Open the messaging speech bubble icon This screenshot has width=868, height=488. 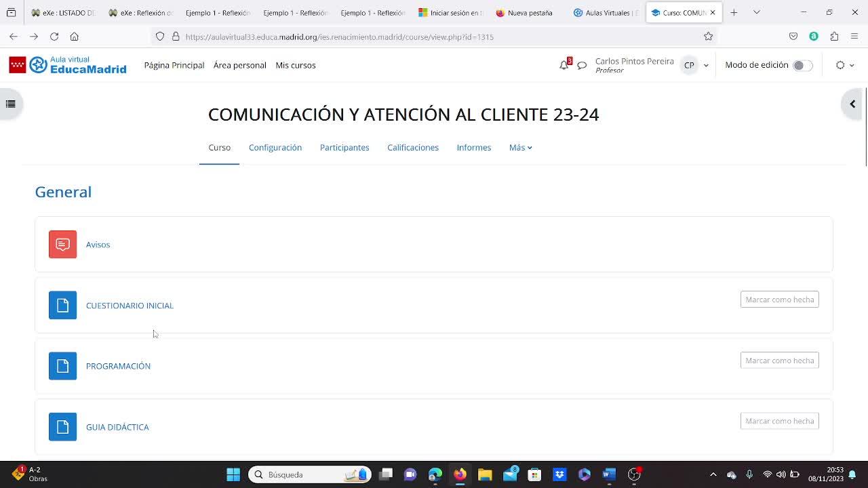point(582,66)
